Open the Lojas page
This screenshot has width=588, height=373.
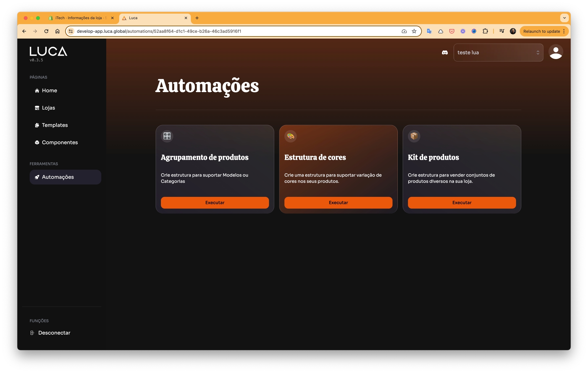48,108
